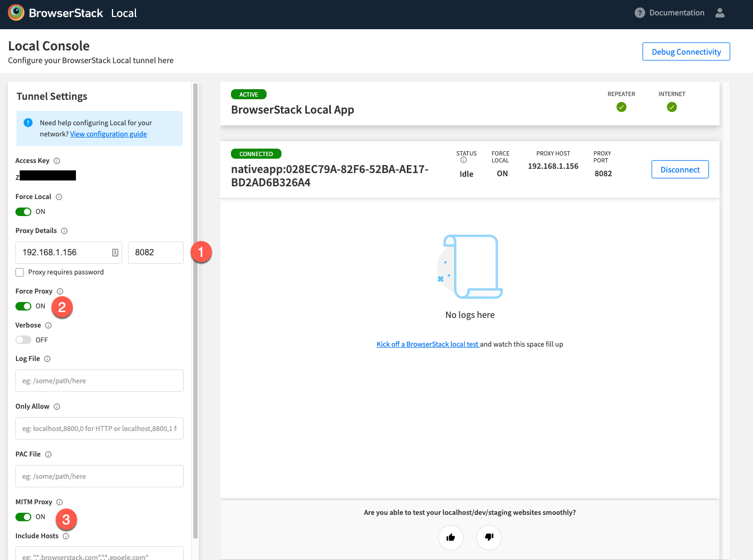Open the Documentation menu item

click(675, 12)
